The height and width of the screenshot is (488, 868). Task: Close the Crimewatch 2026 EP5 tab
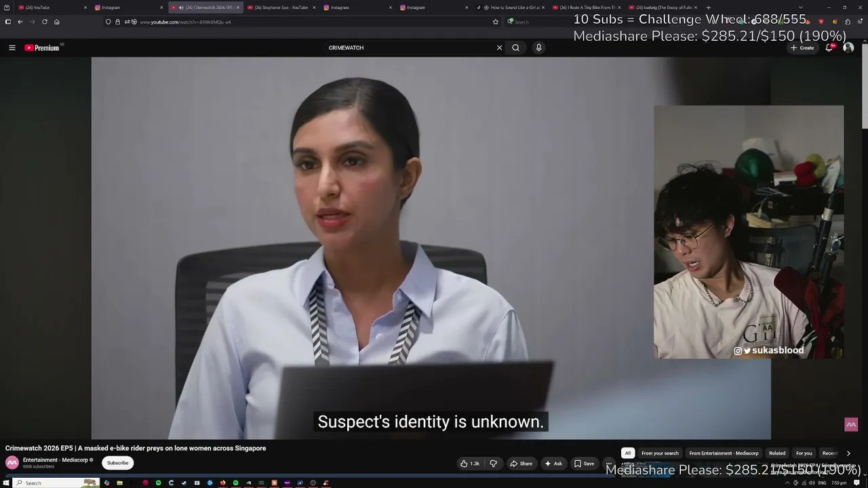tap(237, 7)
